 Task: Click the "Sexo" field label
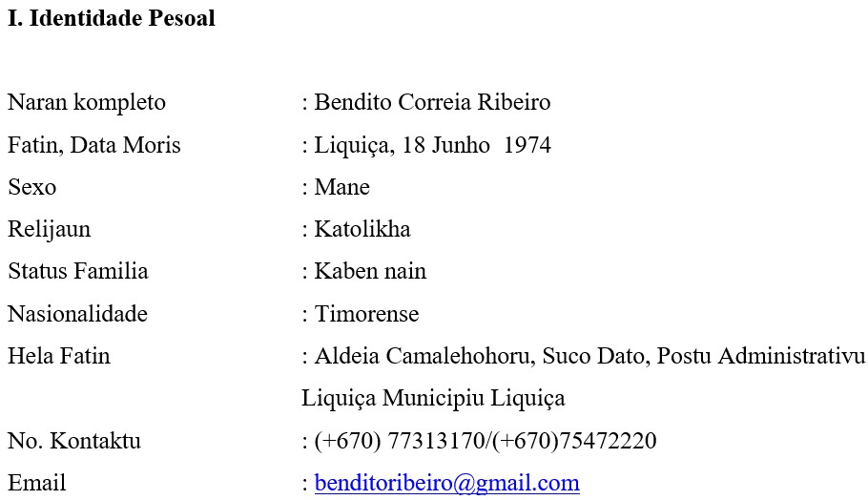click(32, 188)
